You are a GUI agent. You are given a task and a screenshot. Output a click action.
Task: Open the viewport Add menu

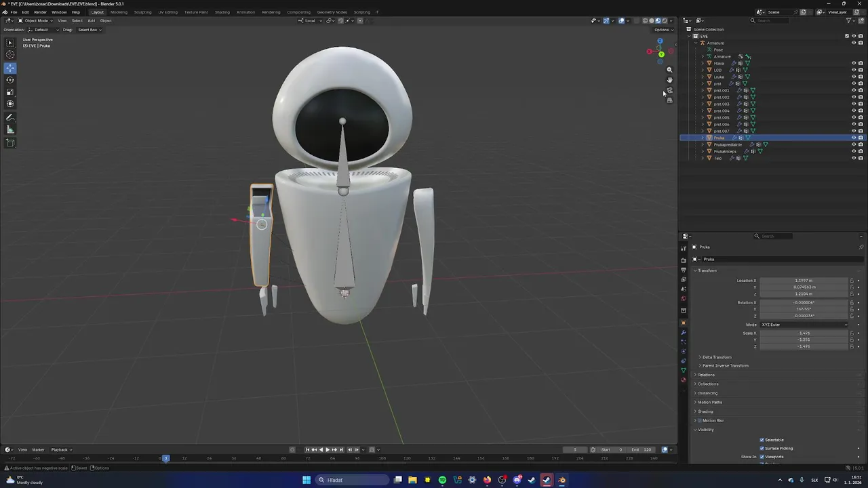pos(91,20)
